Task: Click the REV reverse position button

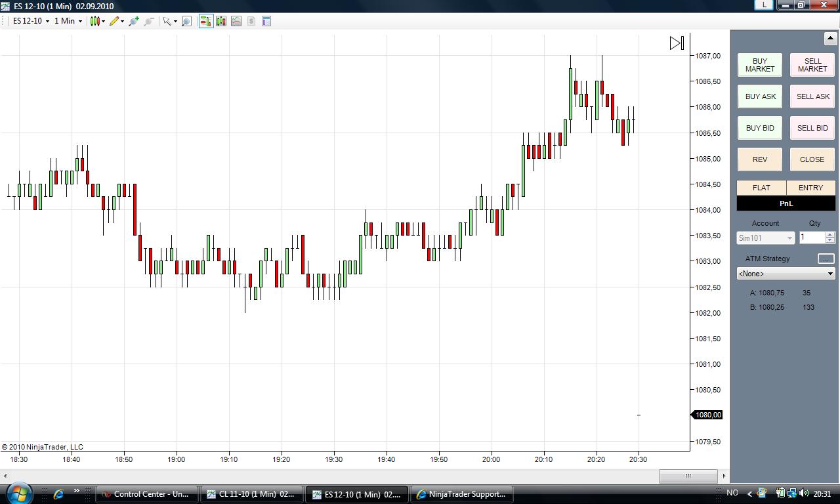Action: [x=760, y=159]
